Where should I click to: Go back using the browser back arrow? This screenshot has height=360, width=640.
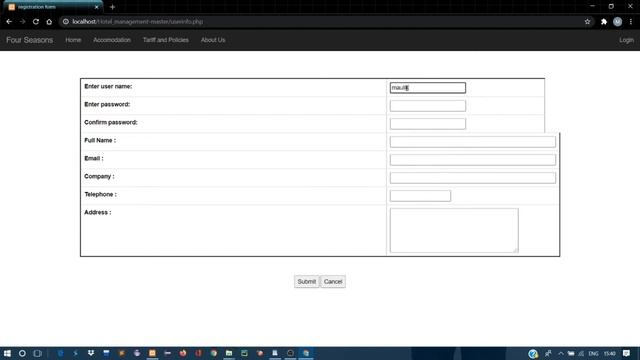9,22
